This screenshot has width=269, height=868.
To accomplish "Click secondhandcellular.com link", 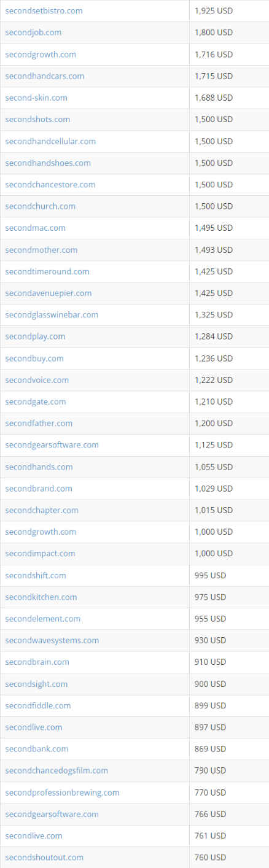I will (50, 141).
